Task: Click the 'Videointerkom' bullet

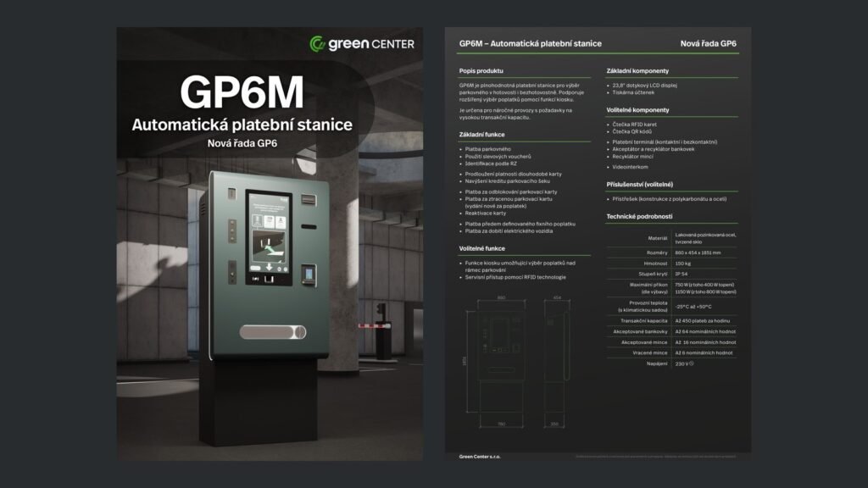Action: (630, 167)
